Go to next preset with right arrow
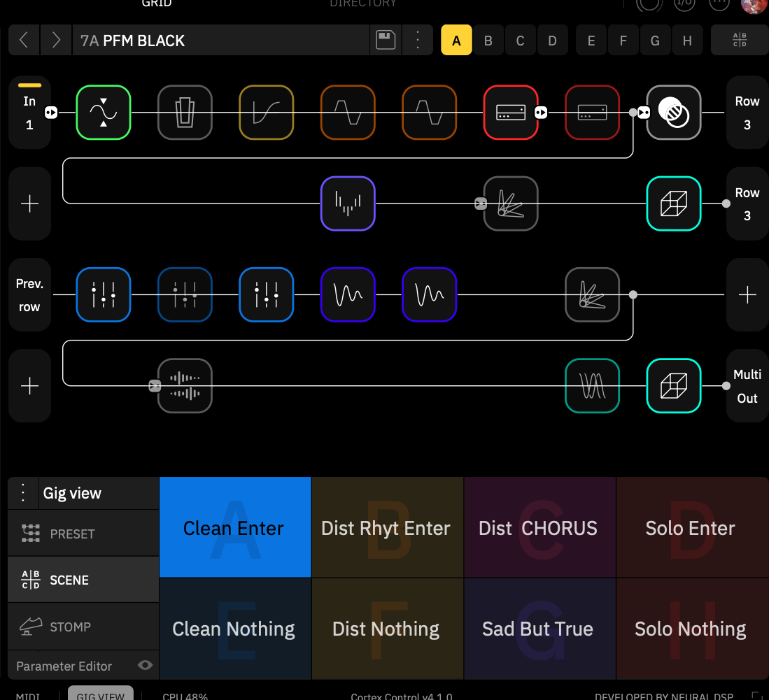The height and width of the screenshot is (700, 769). pos(56,40)
